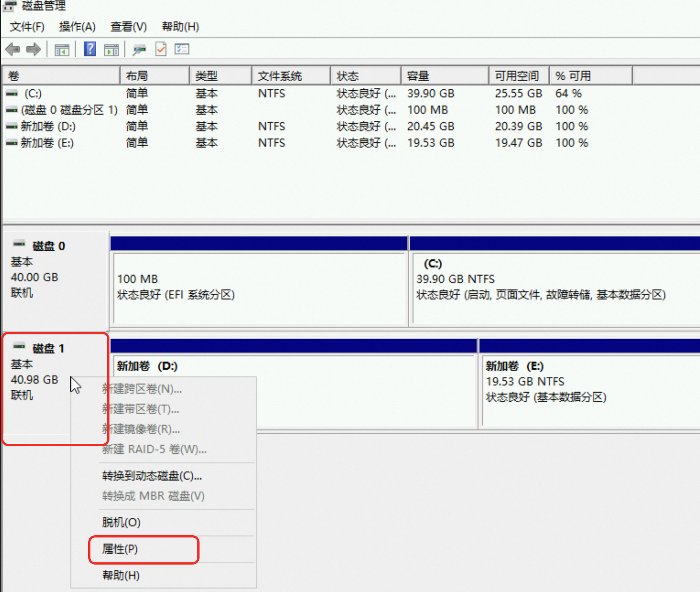Click the drive icon beside (C:) row
Viewport: 700px width, 592px height.
click(12, 93)
